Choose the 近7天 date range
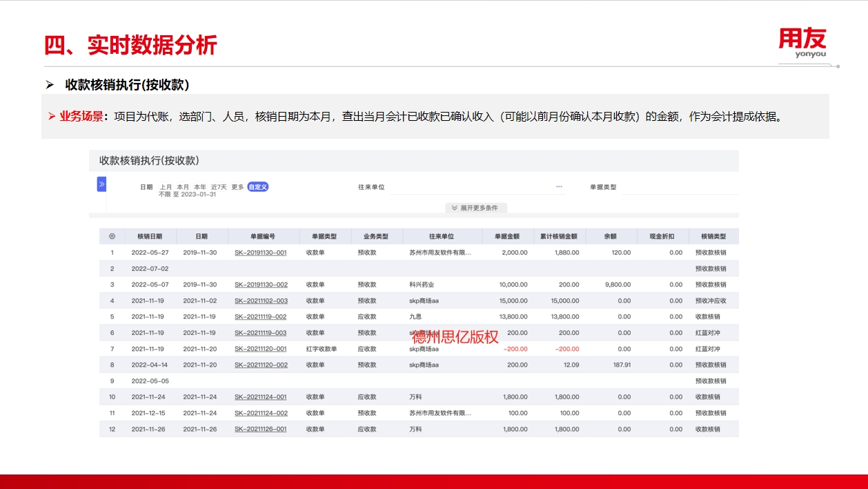 219,187
